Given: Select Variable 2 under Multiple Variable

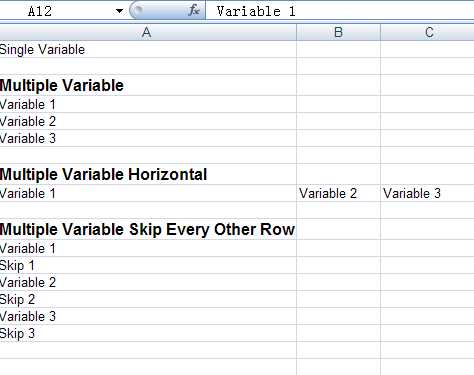Looking at the screenshot, I should (148, 121).
